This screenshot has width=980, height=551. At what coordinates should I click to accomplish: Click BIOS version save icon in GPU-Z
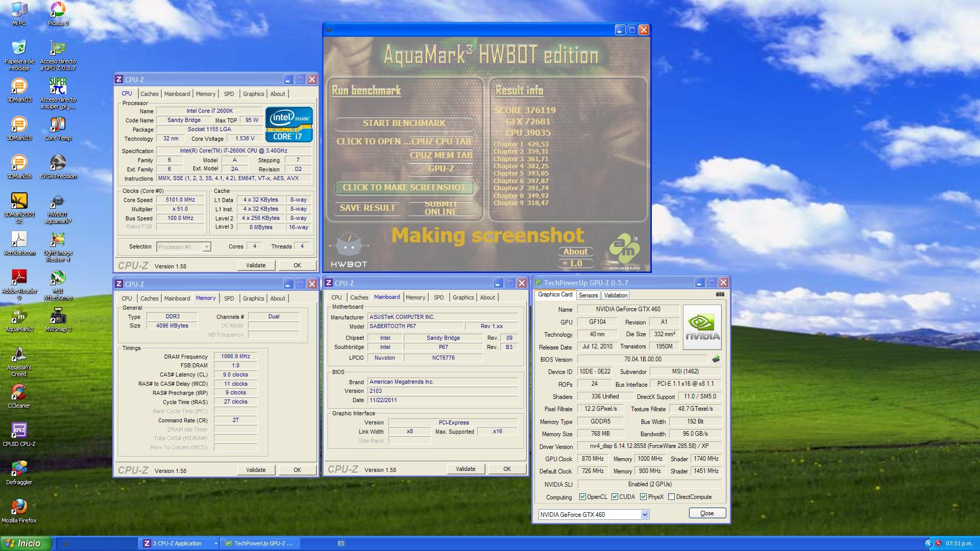pyautogui.click(x=716, y=359)
